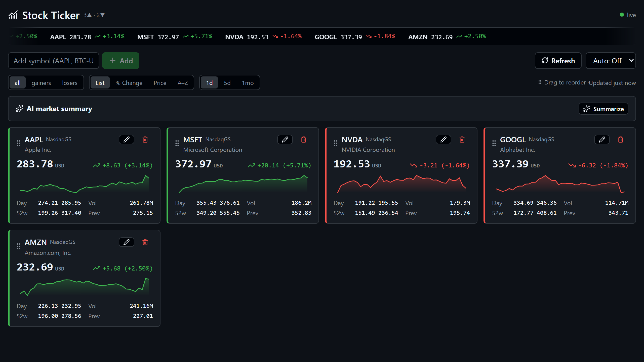
Task: Filter the list to losers
Action: pyautogui.click(x=70, y=83)
